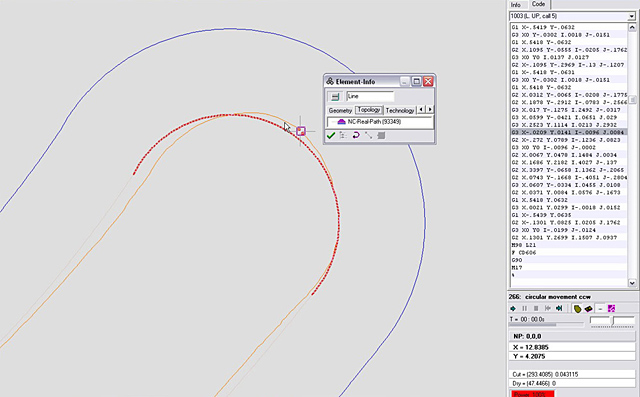This screenshot has height=397, width=640.
Task: Toggle the dash button beside the magenta icon
Action: click(600, 308)
